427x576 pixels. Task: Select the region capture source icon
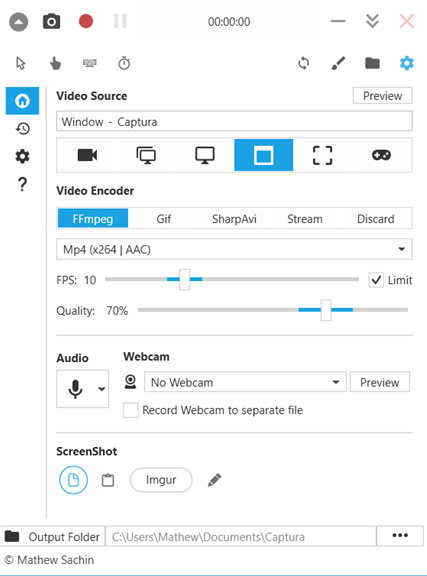click(323, 155)
